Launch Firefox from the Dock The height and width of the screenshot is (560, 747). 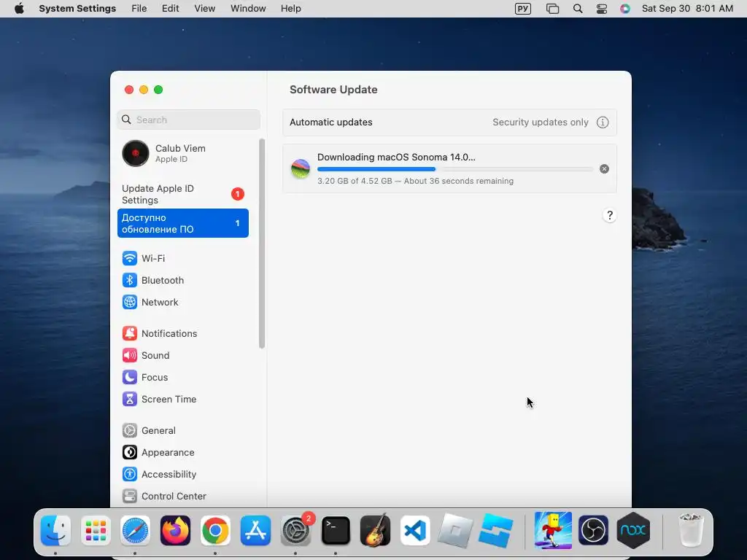pos(175,530)
